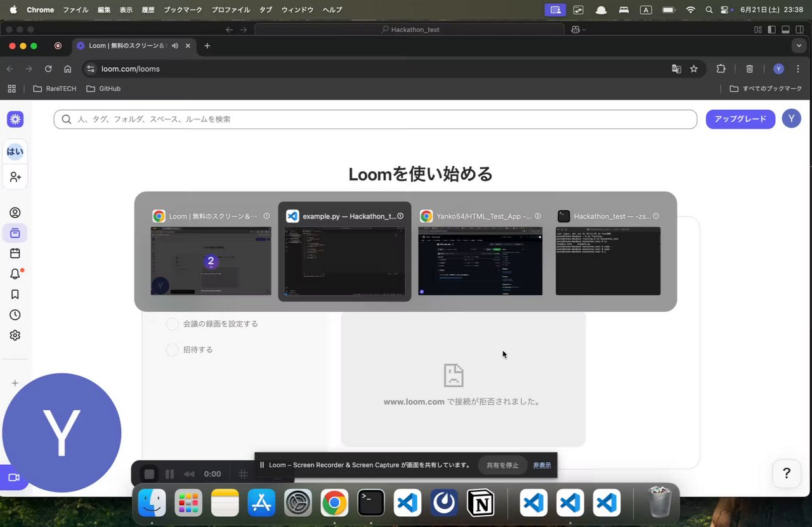Select the Loom browser tab
Viewport: 812px width, 527px height.
(133, 46)
